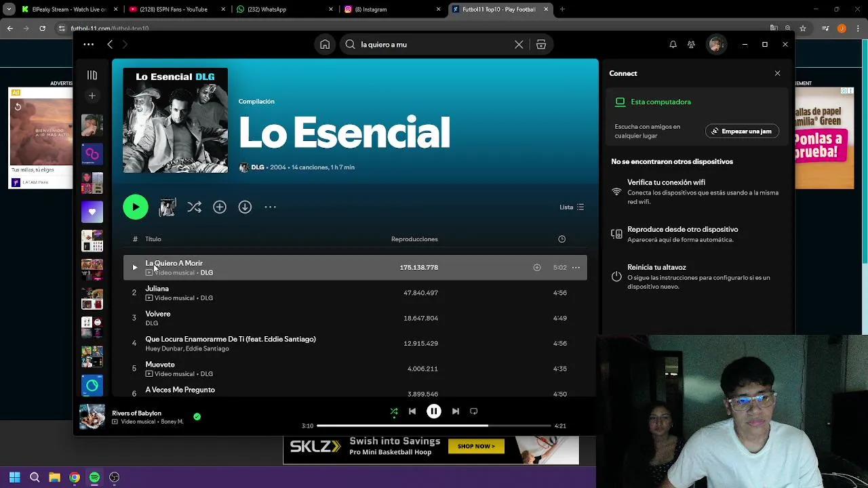Viewport: 868px width, 488px height.
Task: Click SHOP NOW in SKLZ ad banner
Action: coord(476,446)
